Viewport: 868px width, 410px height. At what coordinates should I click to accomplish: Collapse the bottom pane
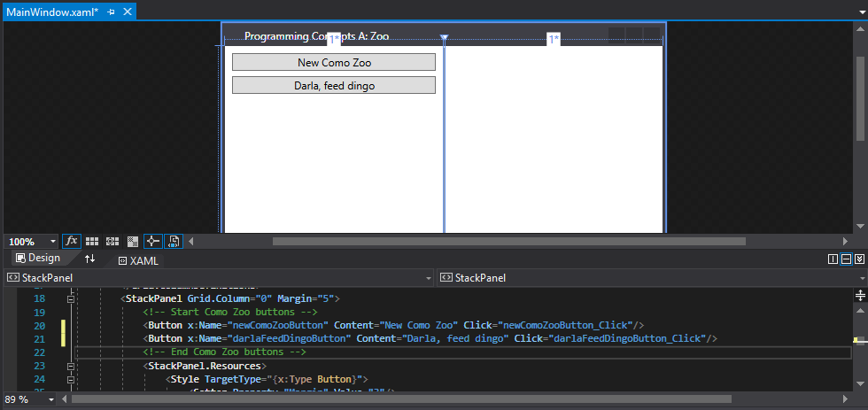point(858,259)
